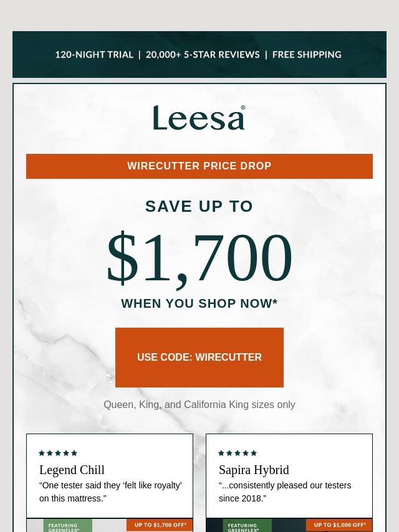Click the Featuring Greenflex badge under Sapira Hybrid
The height and width of the screenshot is (532, 399).
(248, 526)
